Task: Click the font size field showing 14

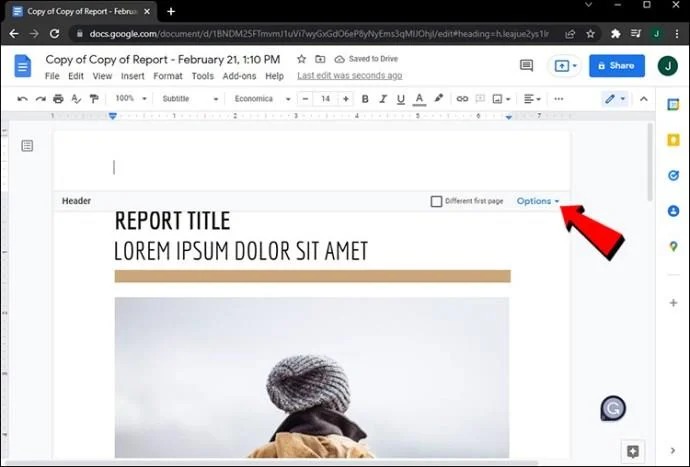Action: click(x=326, y=99)
